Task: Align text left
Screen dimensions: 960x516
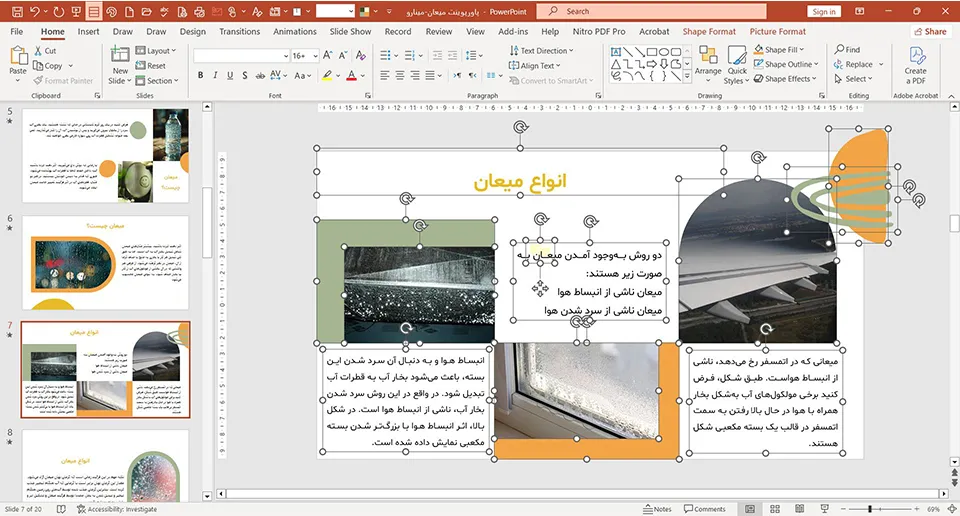Action: click(x=384, y=75)
